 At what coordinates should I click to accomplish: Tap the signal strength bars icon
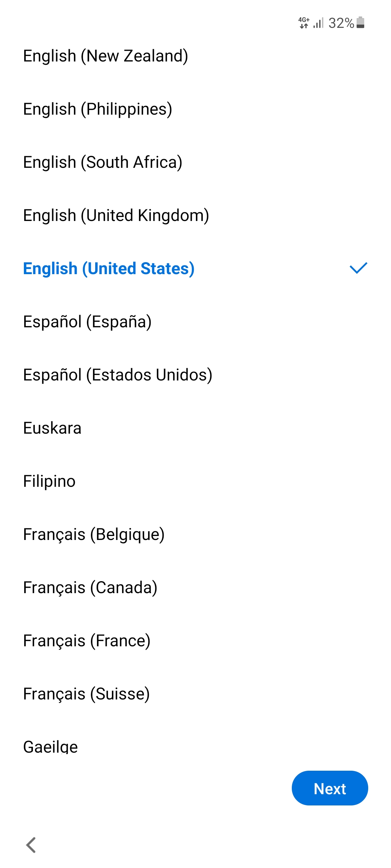pos(318,23)
